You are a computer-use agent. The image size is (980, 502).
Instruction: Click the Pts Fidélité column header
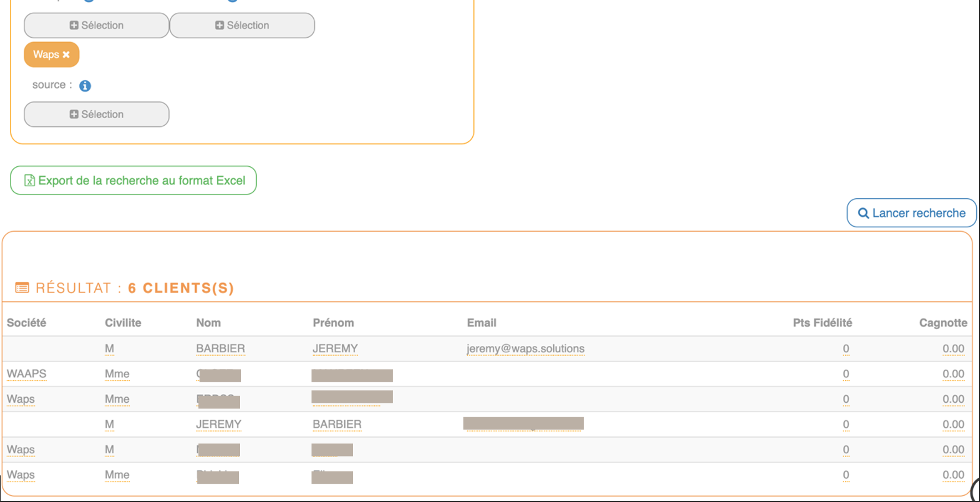click(x=822, y=323)
